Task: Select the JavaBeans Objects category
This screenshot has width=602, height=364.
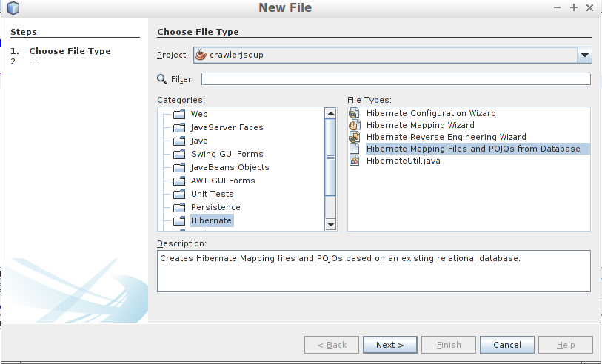Action: click(x=230, y=167)
